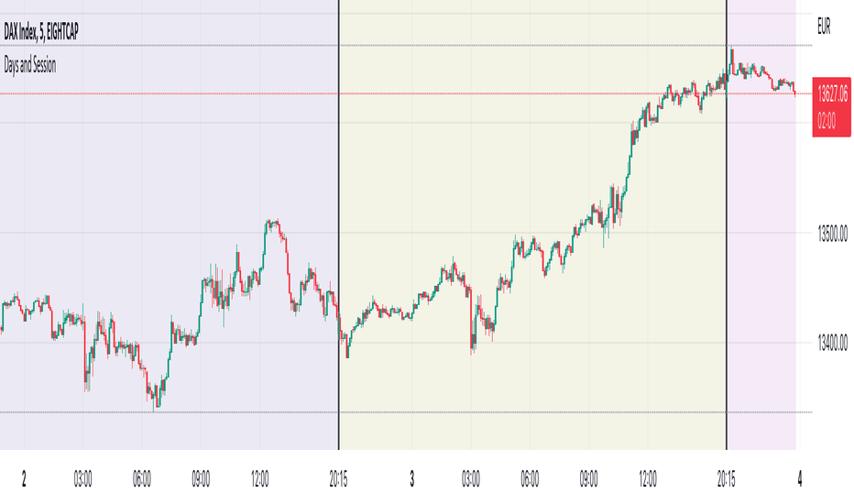Click the second 20:15 session time label
This screenshot has width=854, height=504.
click(726, 479)
